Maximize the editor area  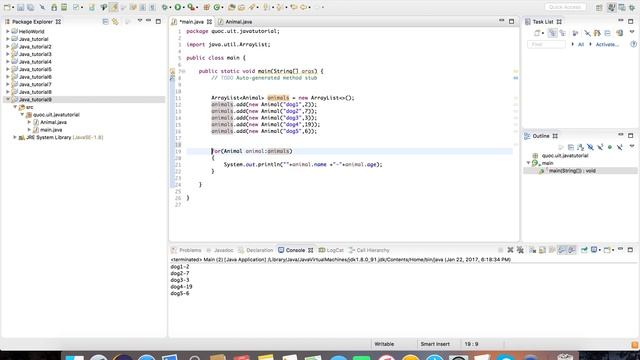click(511, 21)
